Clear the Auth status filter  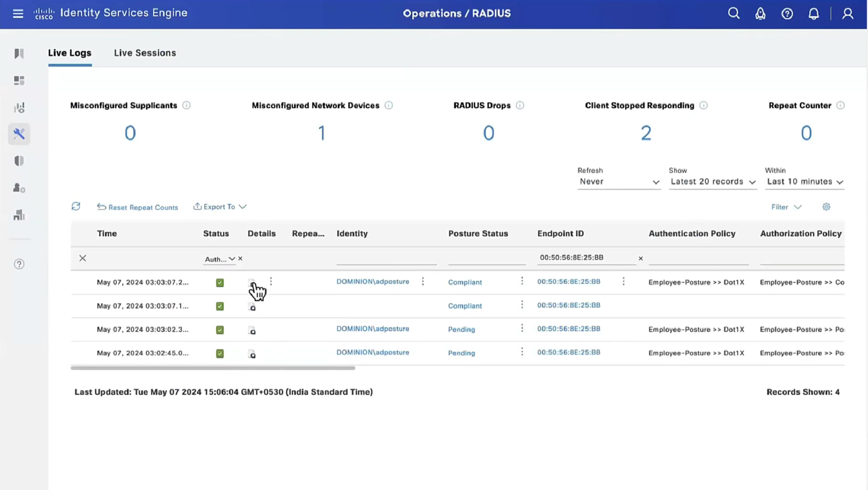coord(240,259)
